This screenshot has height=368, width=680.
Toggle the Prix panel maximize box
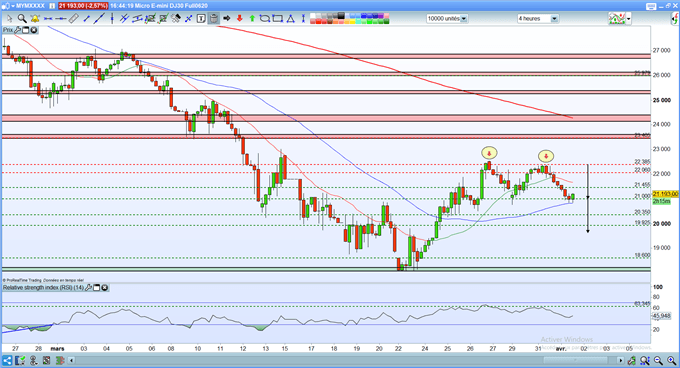coord(26,30)
